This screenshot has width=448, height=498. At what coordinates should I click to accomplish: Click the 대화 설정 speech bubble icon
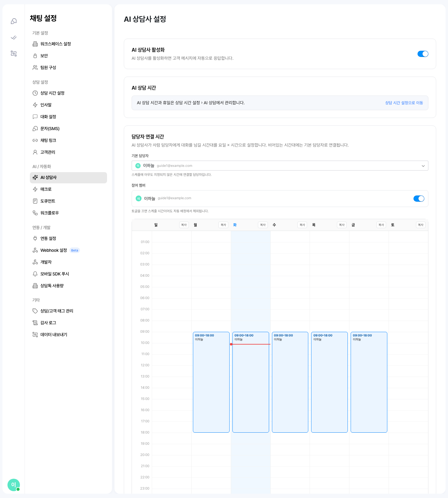click(35, 117)
